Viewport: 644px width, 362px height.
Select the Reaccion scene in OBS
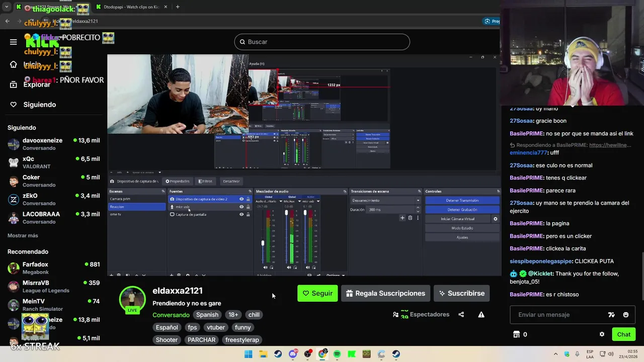pyautogui.click(x=136, y=207)
